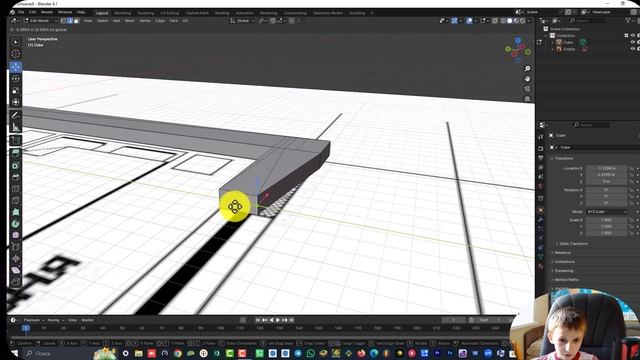Viewport: 640px width, 360px height.
Task: Select the Spin tool
Action: click(16, 224)
